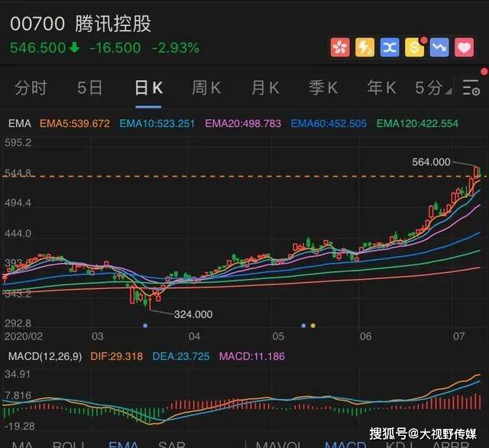Select the 周K weekly candlestick tab
The width and height of the screenshot is (489, 448).
tap(206, 88)
